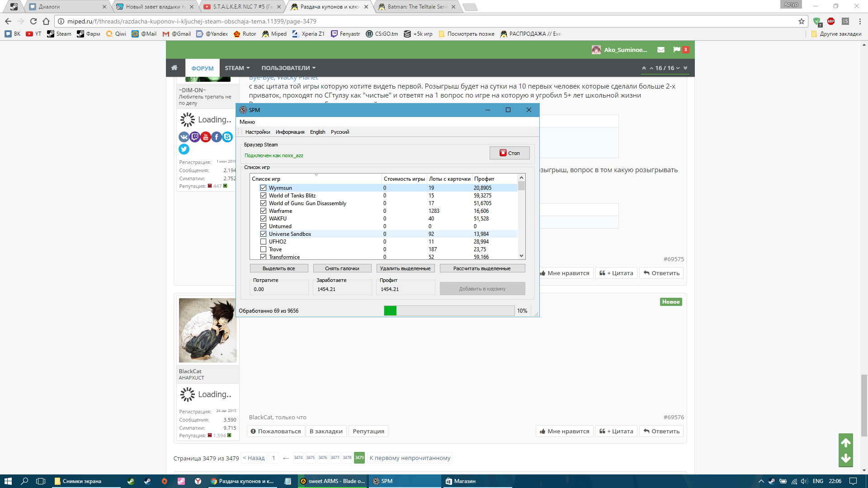This screenshot has width=868, height=488.
Task: Open forum alerts flag icon
Action: pos(677,50)
